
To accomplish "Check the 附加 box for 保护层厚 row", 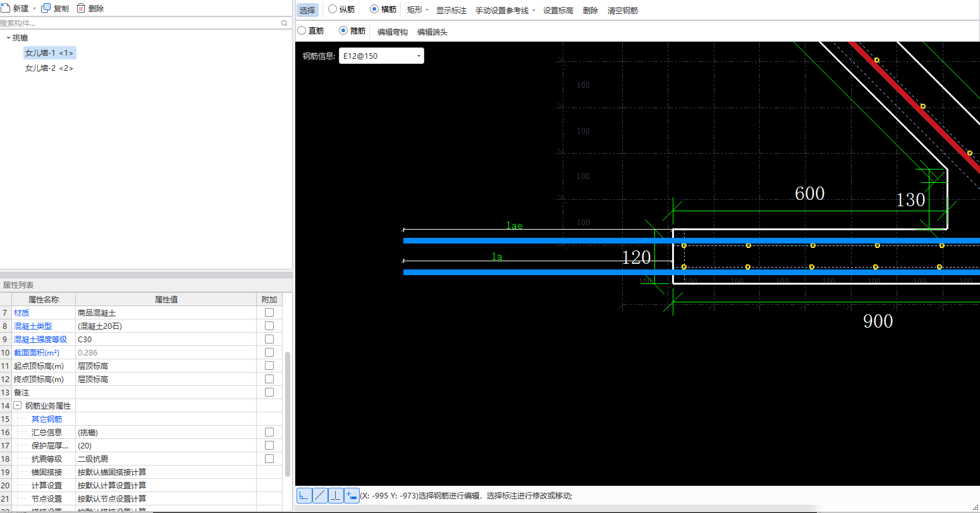I will pos(269,445).
